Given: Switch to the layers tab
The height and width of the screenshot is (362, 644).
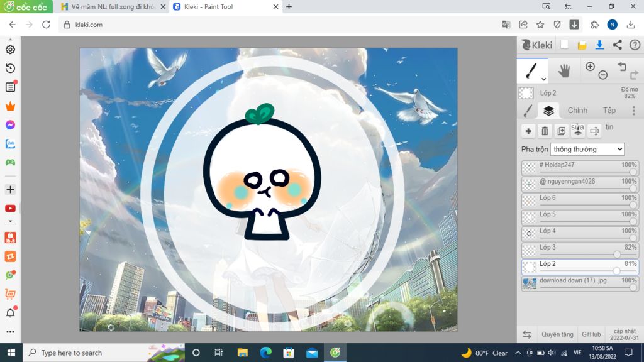Looking at the screenshot, I should click(548, 111).
